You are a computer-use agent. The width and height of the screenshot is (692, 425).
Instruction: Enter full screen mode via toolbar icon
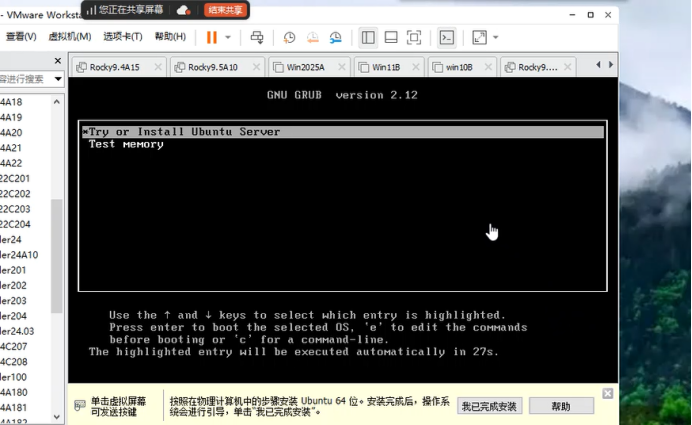click(x=414, y=37)
